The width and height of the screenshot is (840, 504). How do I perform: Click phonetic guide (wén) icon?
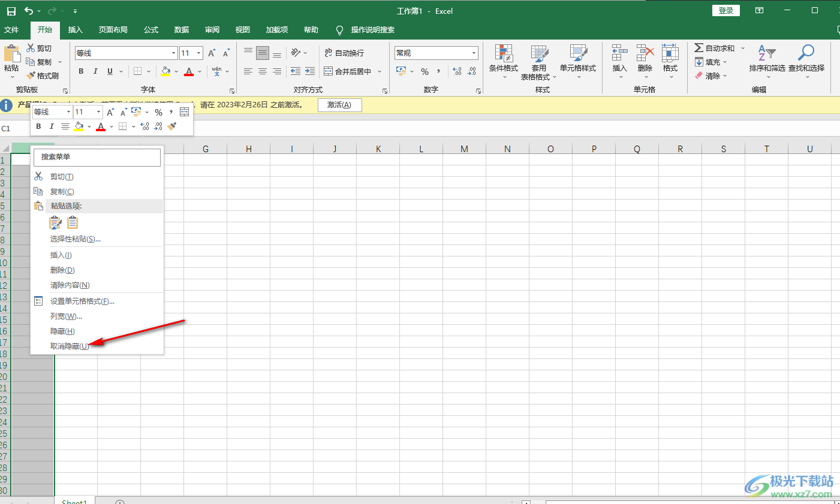click(x=216, y=71)
